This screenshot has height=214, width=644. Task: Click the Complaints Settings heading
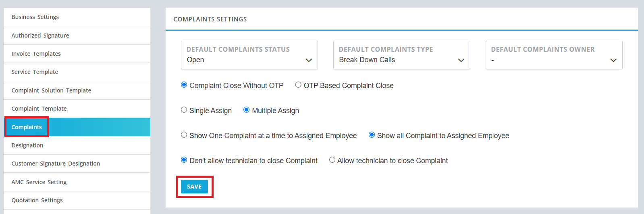[210, 19]
